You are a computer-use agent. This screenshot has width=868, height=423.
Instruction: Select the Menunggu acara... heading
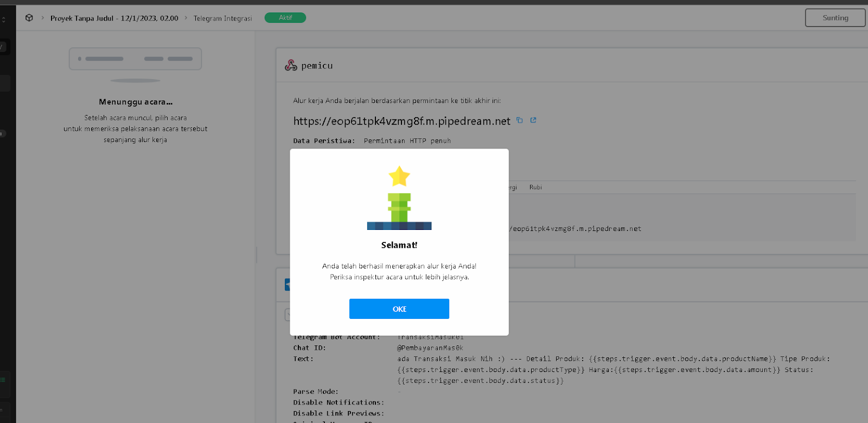coord(136,102)
